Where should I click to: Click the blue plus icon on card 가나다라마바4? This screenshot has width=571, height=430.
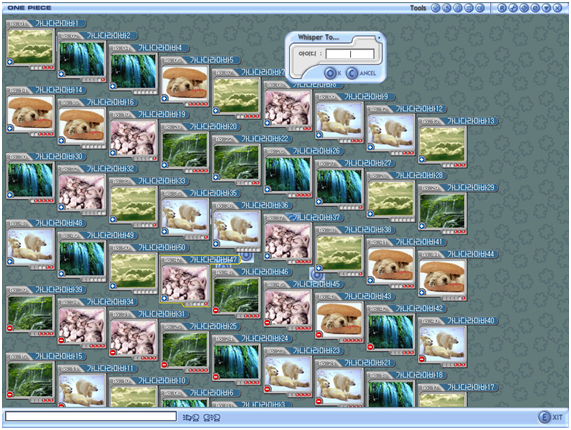click(x=113, y=86)
